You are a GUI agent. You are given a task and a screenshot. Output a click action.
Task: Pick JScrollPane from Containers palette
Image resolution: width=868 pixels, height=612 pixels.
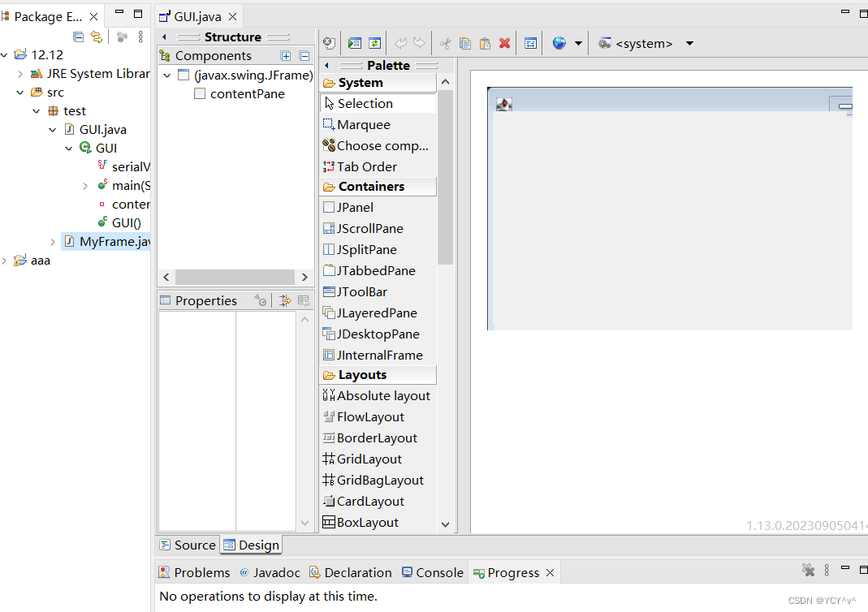click(378, 229)
